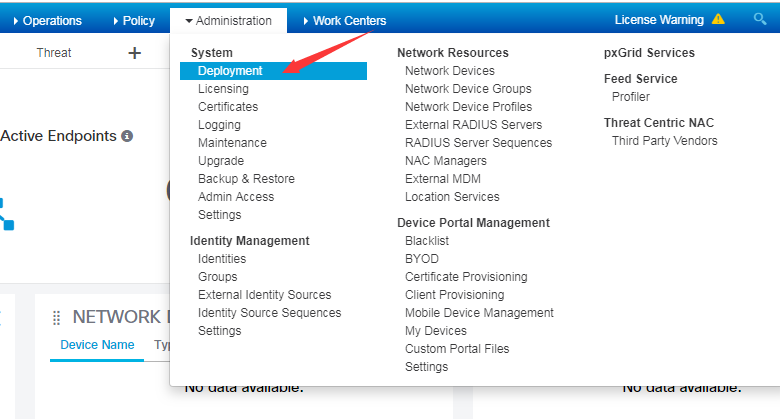Expand the Policy menu
Image resolution: width=780 pixels, height=419 pixels.
pos(133,20)
